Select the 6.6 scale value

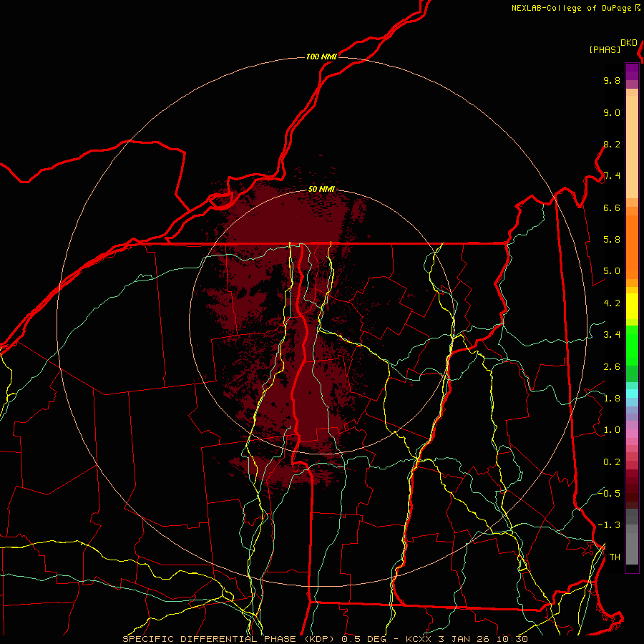612,208
